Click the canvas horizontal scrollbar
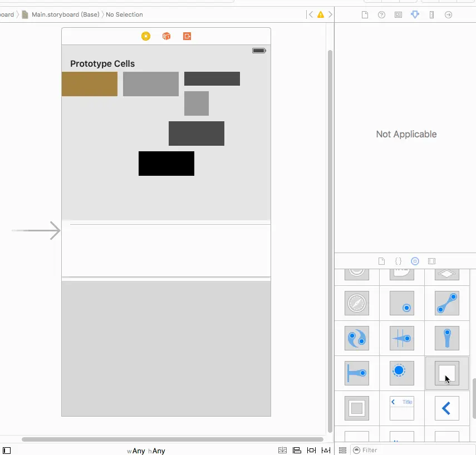Screen dimensions: 476x455 click(x=173, y=439)
